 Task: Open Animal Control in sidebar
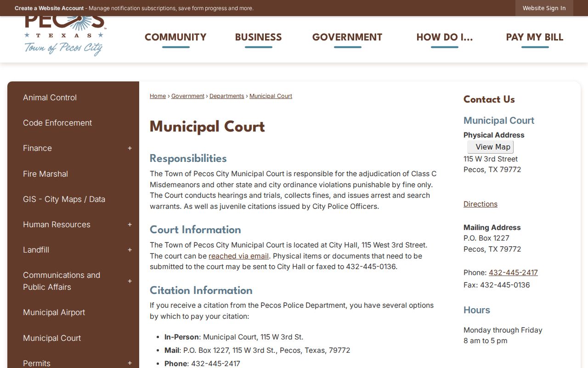tap(50, 98)
